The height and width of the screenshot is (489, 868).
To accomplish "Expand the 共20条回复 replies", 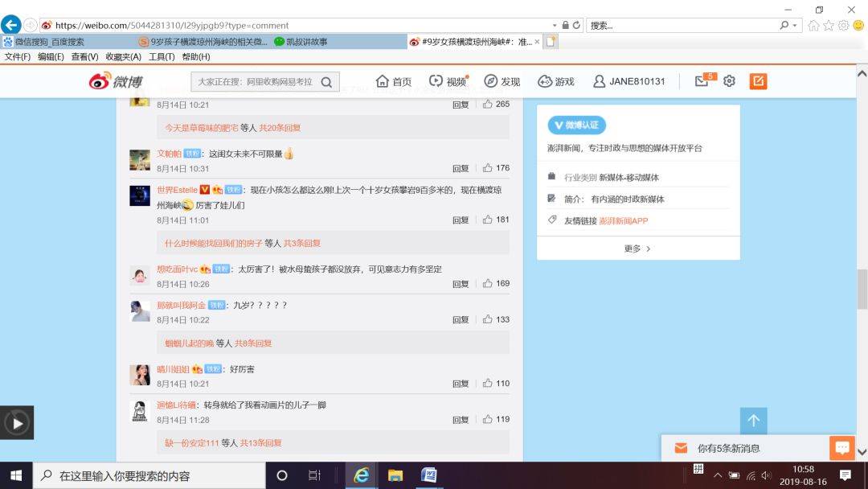I will (x=280, y=128).
